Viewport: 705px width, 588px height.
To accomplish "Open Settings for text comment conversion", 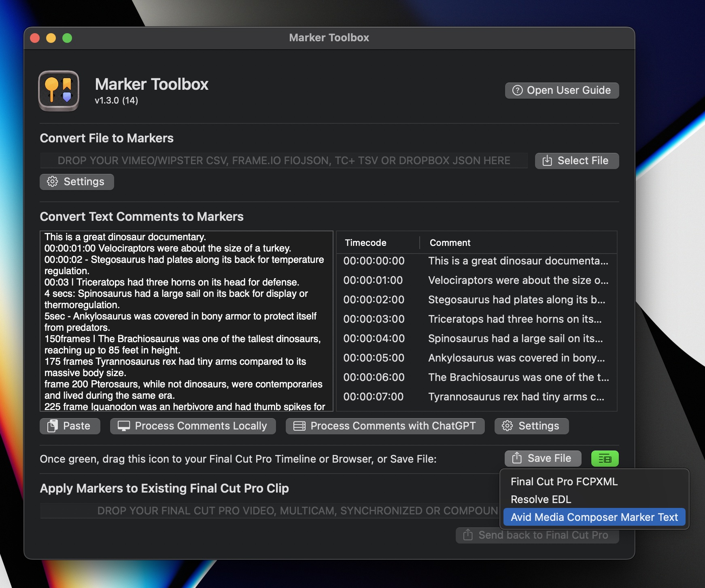I will (531, 426).
